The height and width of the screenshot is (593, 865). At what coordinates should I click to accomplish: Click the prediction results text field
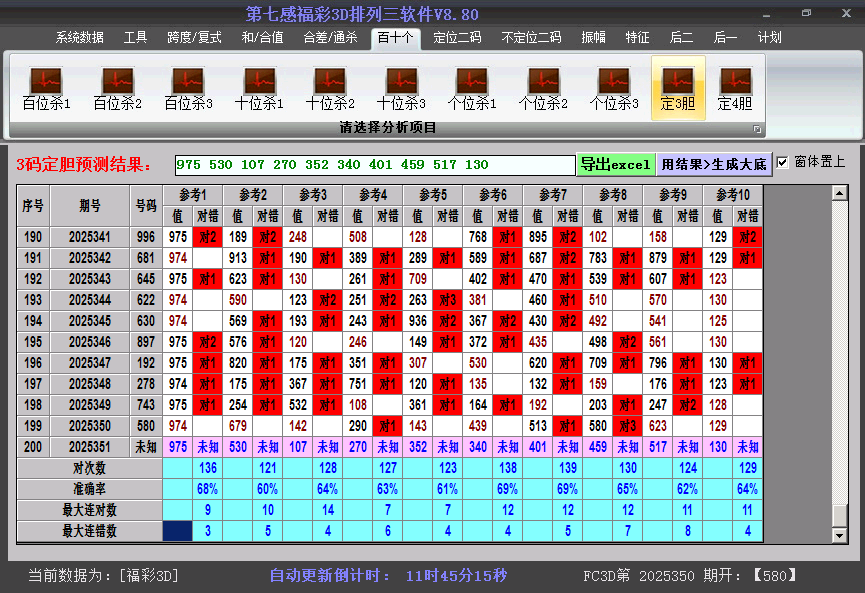374,165
